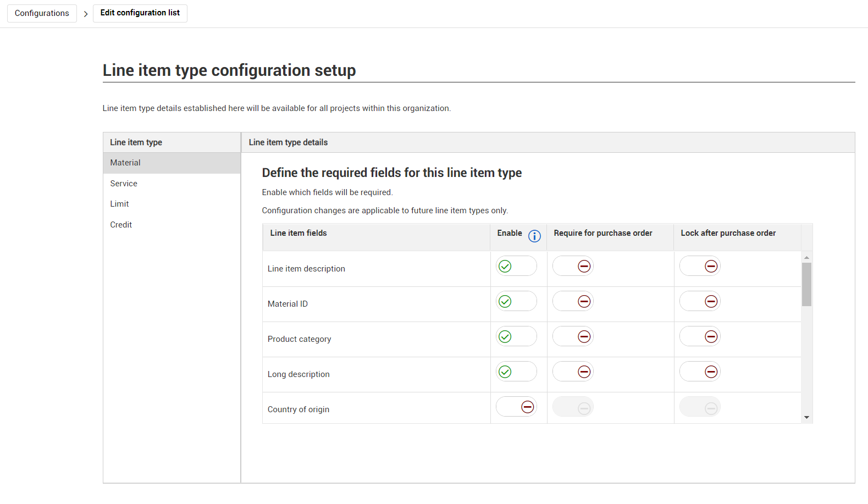This screenshot has width=868, height=504.
Task: Go back to Configurations breadcrumb
Action: [42, 13]
